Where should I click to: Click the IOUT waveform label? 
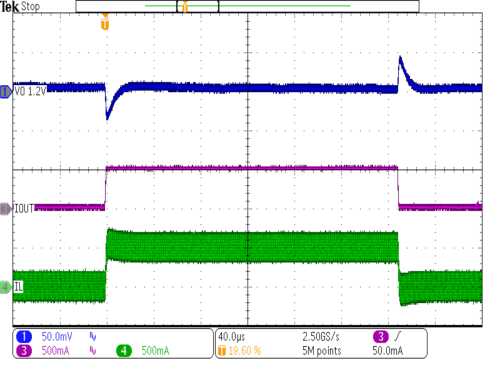click(x=24, y=209)
